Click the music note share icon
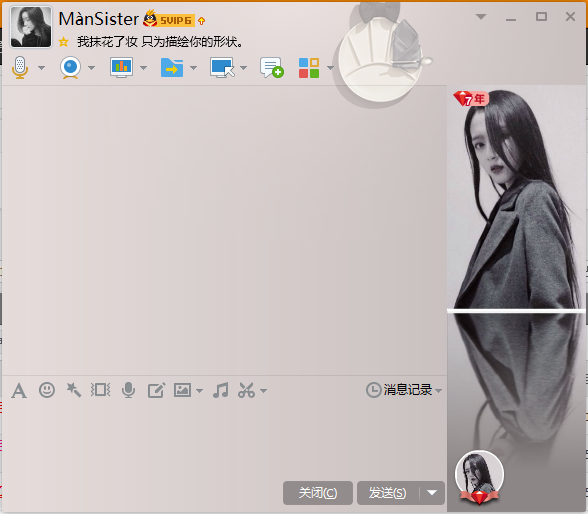The image size is (588, 514). click(x=220, y=390)
